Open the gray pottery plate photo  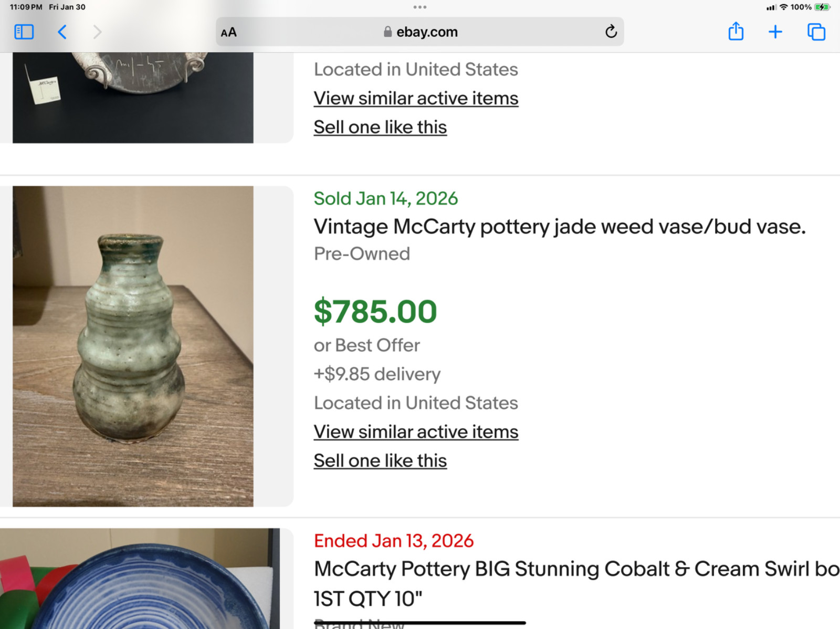coord(133,97)
